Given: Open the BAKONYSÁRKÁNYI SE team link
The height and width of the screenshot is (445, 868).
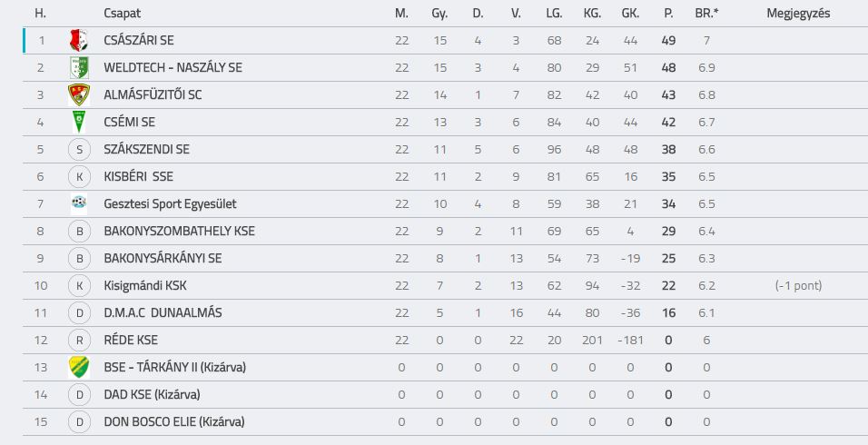Looking at the screenshot, I should (x=163, y=258).
